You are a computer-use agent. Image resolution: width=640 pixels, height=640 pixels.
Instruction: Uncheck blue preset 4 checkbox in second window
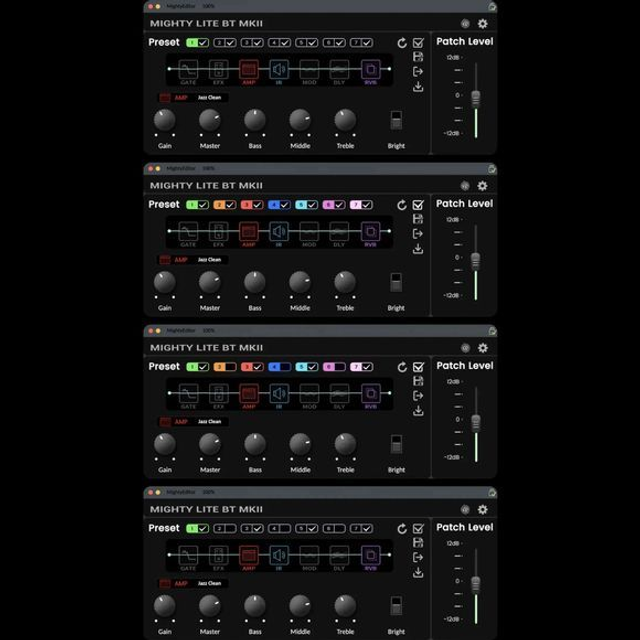tap(285, 204)
